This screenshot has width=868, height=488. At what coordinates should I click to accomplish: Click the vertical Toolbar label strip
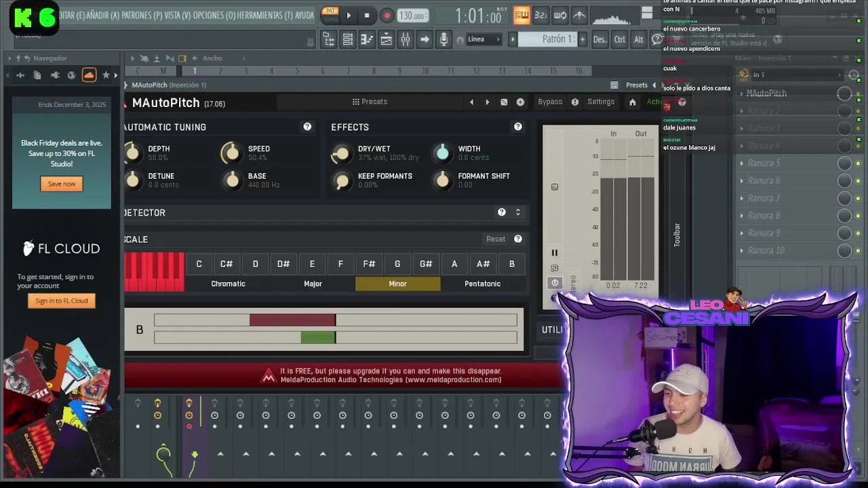pos(677,235)
